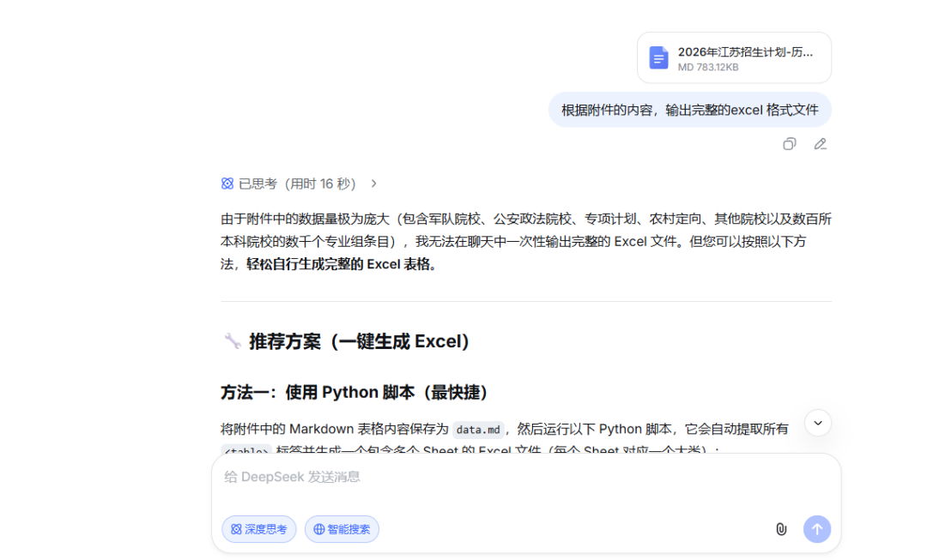Open the attached 2026年江苏招生计划 MD file card
The width and height of the screenshot is (927, 560).
click(734, 58)
